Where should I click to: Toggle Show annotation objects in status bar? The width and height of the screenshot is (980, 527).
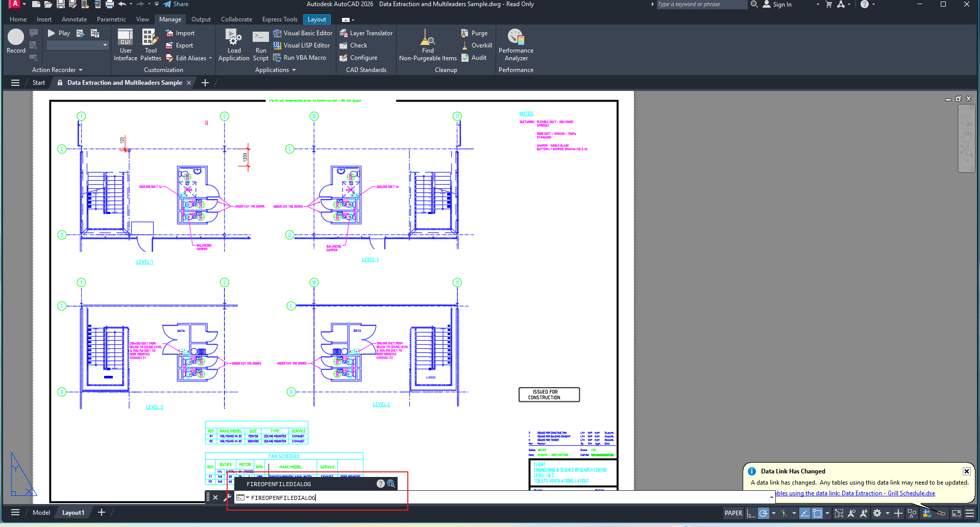click(851, 513)
